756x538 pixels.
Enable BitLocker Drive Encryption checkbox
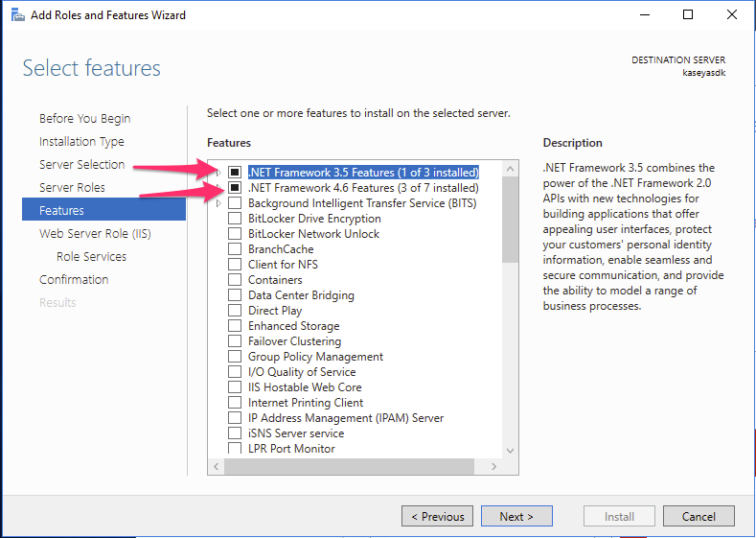[235, 219]
